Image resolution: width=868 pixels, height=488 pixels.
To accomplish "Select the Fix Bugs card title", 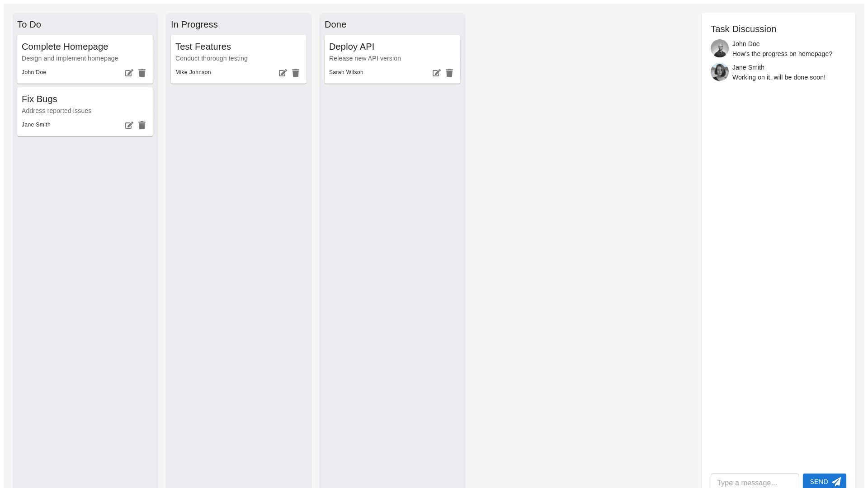I will 39,99.
